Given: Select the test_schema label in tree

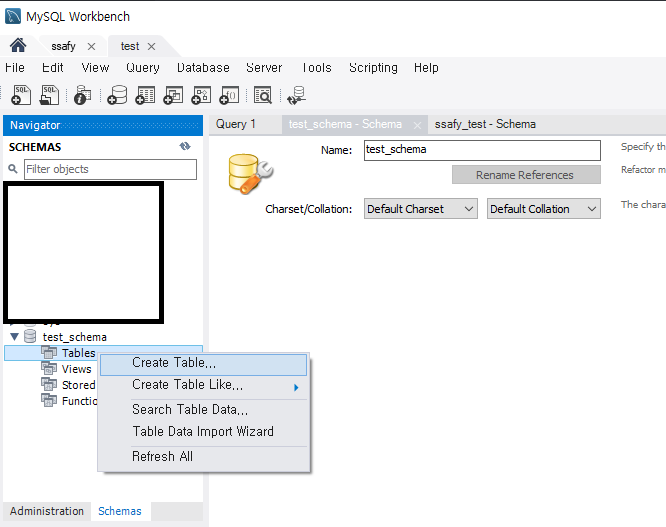Looking at the screenshot, I should point(75,337).
